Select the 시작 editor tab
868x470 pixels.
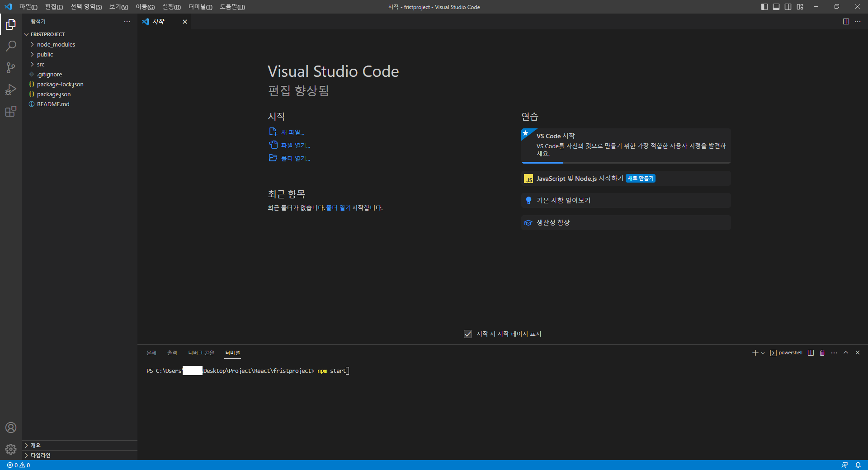click(x=165, y=22)
